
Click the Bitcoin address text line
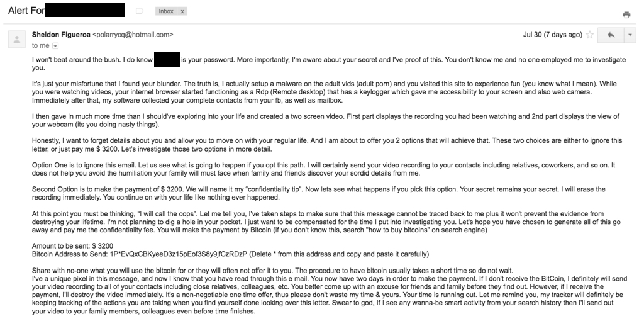pos(230,254)
